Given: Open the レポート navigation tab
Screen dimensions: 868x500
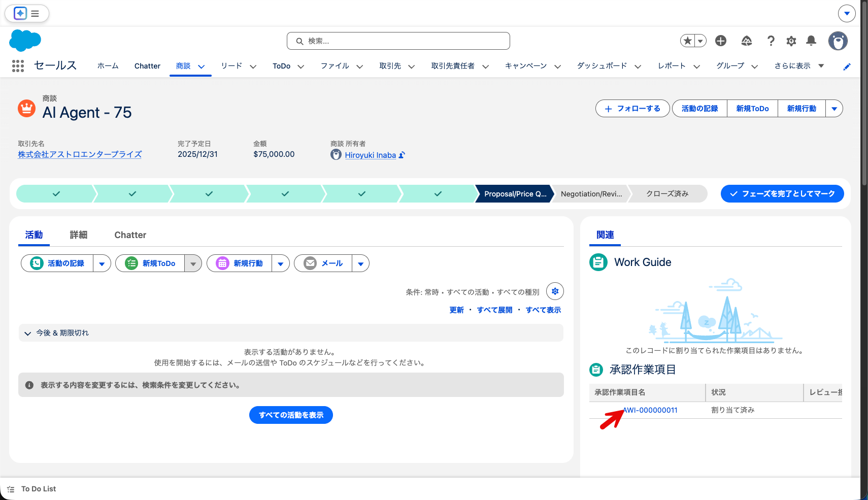Looking at the screenshot, I should [672, 66].
